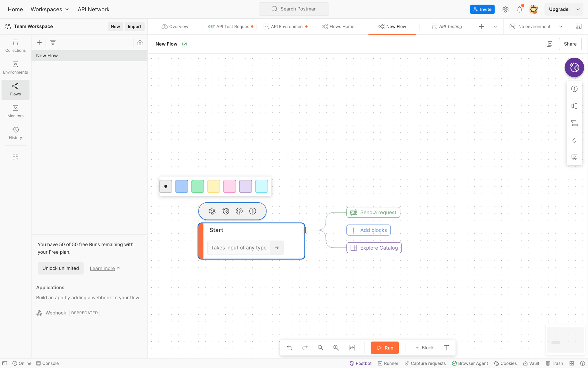Pick the green block color swatch

tap(198, 186)
